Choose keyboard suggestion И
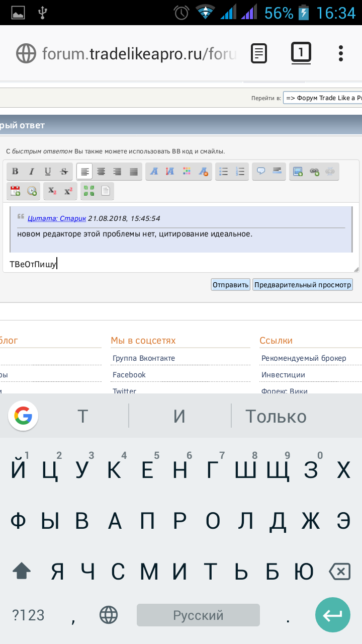362x644 pixels. tap(179, 416)
